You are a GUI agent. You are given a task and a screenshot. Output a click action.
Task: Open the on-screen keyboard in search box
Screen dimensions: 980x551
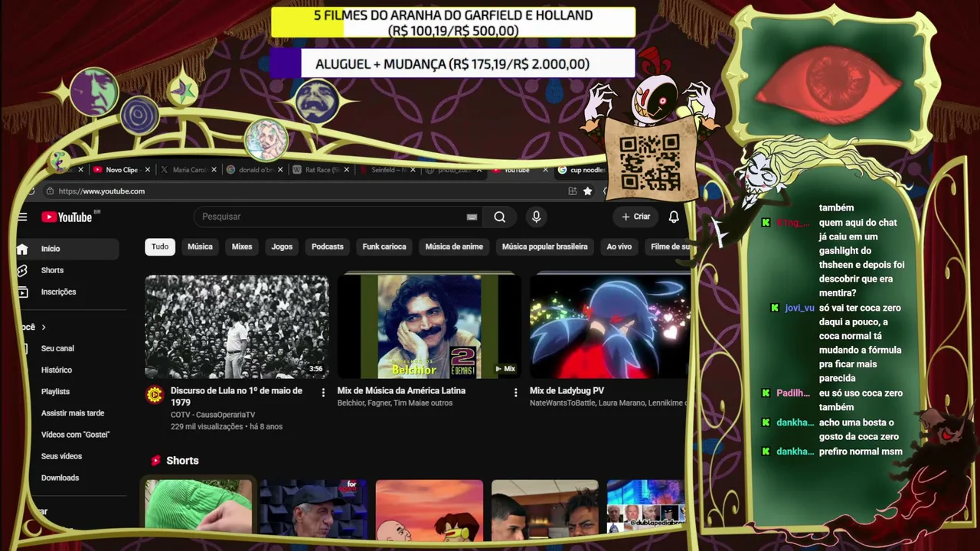[x=472, y=217]
